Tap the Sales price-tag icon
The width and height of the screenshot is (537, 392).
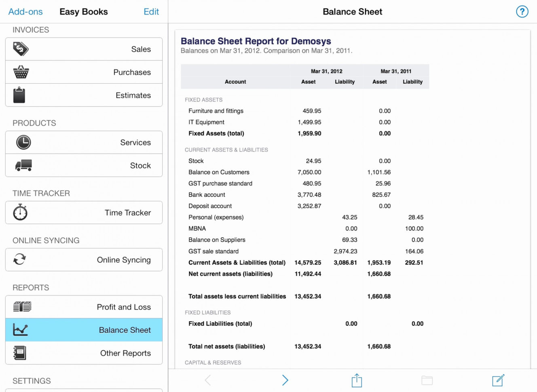tap(21, 48)
